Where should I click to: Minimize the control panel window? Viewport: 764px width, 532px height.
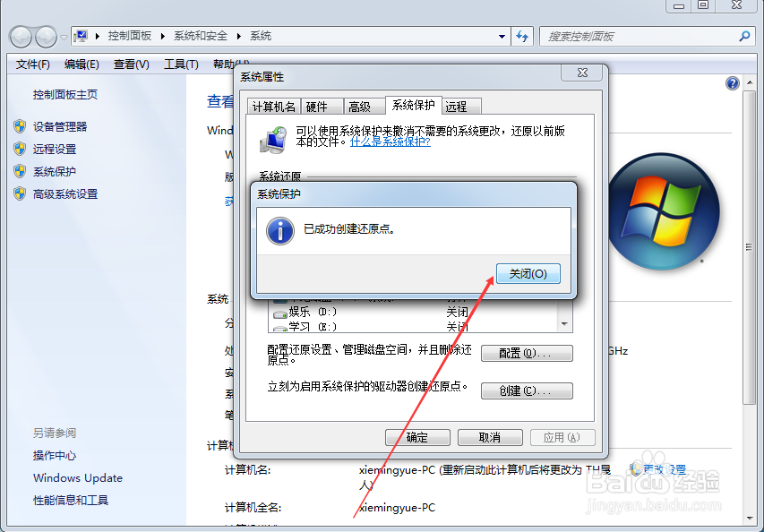(x=679, y=5)
